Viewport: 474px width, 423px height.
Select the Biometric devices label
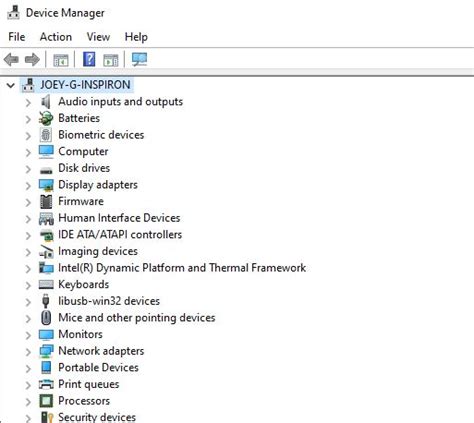pos(101,135)
